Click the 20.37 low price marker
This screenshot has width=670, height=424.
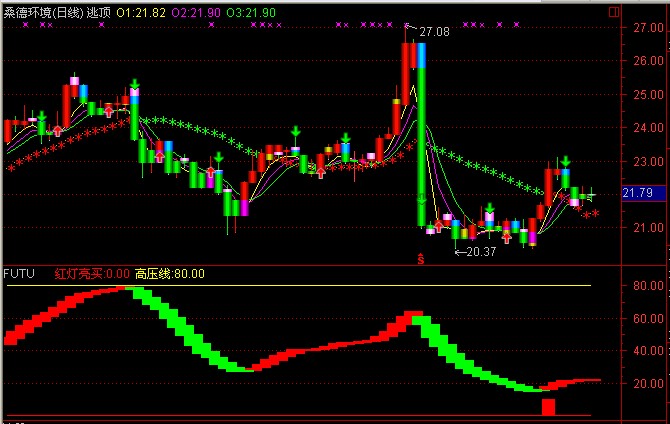481,251
